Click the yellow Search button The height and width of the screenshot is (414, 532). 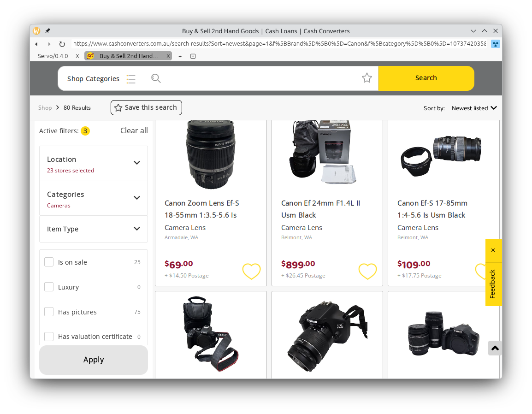[x=426, y=78]
